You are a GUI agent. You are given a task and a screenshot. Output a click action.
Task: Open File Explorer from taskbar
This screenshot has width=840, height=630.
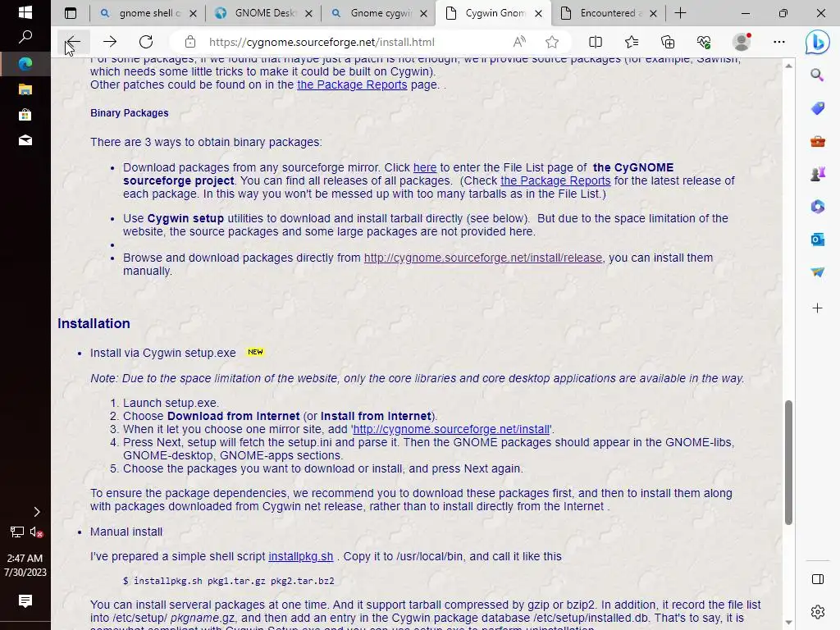(25, 89)
